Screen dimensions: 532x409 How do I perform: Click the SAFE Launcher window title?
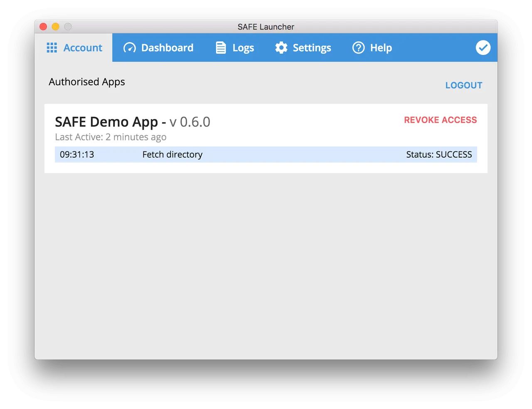266,27
